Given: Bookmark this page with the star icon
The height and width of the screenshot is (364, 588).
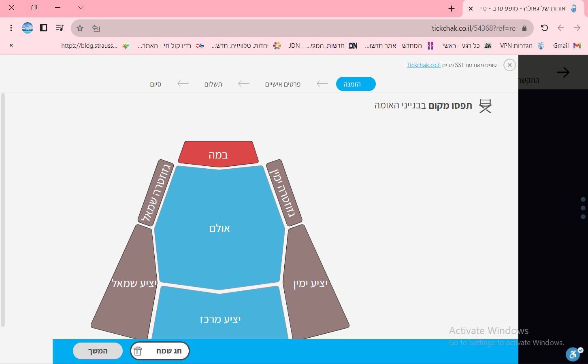Looking at the screenshot, I should point(80,28).
